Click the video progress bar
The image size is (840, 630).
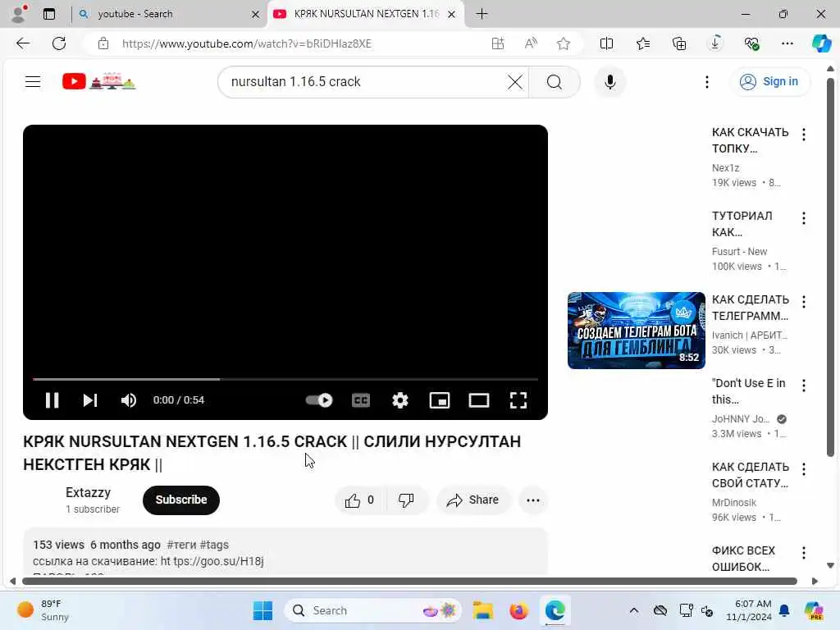pyautogui.click(x=285, y=379)
